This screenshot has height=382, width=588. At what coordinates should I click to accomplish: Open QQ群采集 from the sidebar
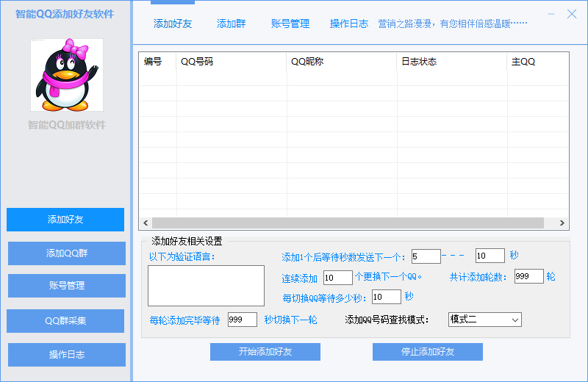pos(66,320)
